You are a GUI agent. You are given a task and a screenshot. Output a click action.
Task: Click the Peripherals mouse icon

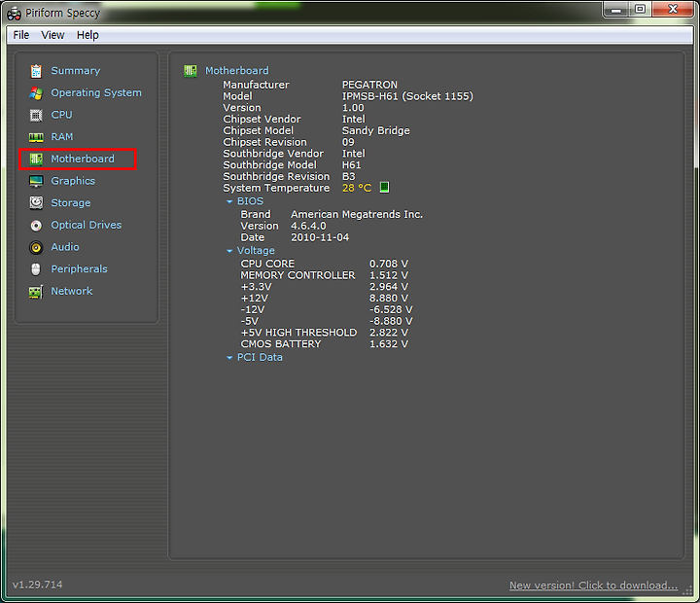tap(36, 268)
